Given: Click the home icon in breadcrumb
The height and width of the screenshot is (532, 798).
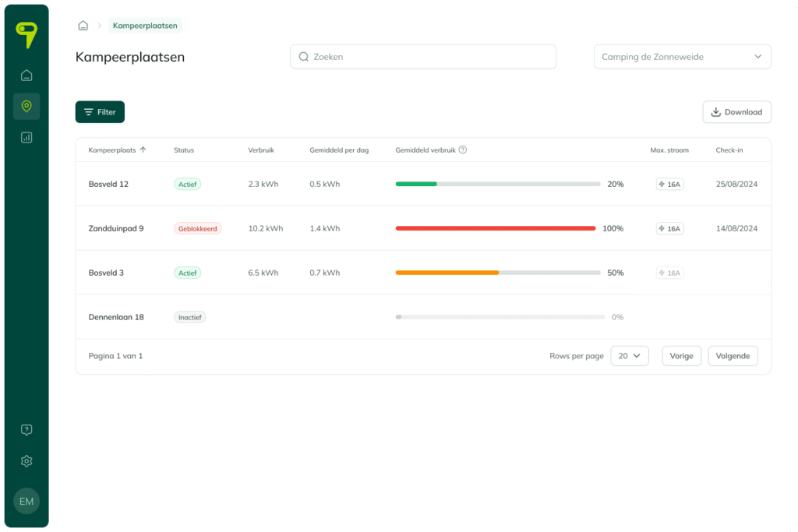Looking at the screenshot, I should pos(83,26).
